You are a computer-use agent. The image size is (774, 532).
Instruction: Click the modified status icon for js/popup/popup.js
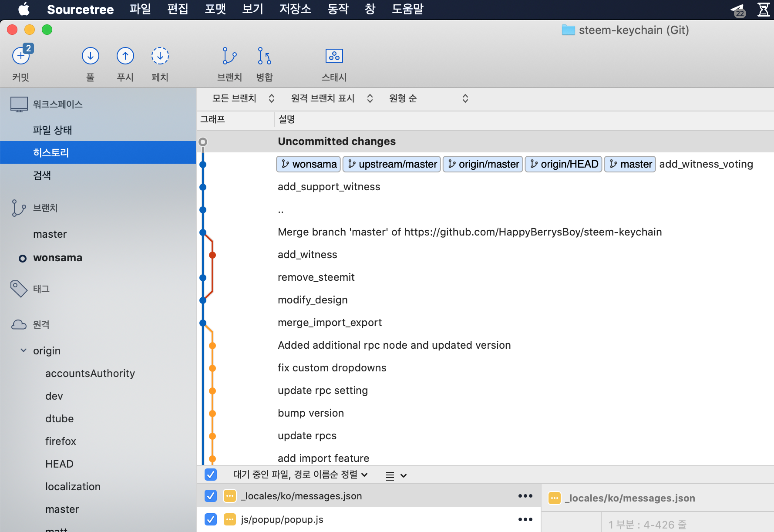point(230,519)
